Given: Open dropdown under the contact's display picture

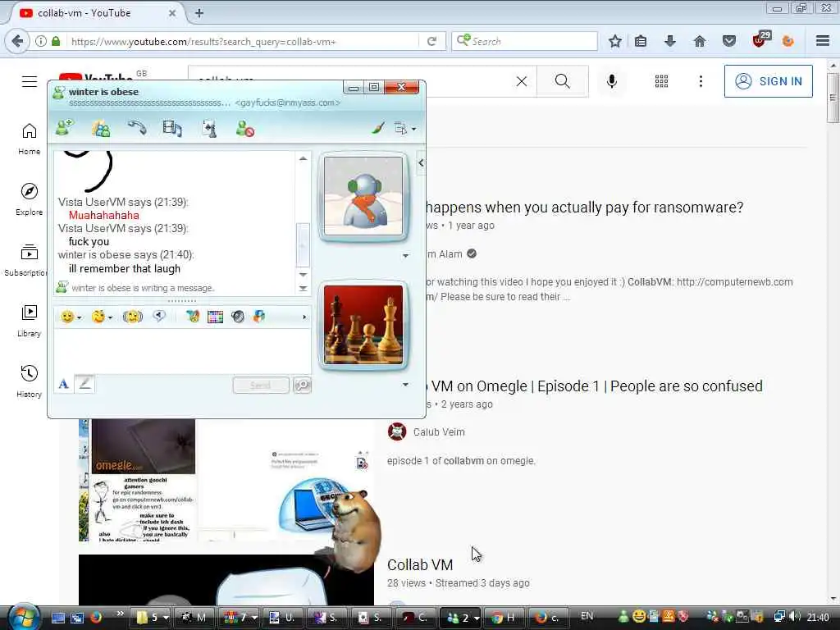Looking at the screenshot, I should (405, 256).
